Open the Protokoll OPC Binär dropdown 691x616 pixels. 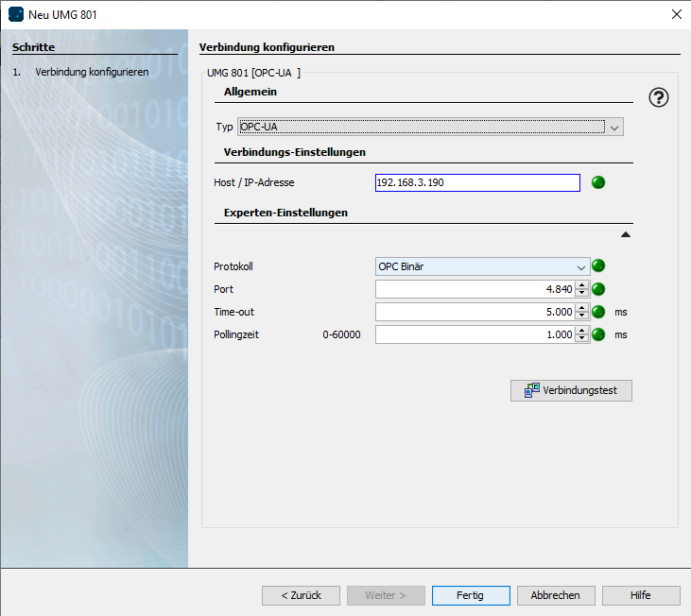pyautogui.click(x=581, y=266)
